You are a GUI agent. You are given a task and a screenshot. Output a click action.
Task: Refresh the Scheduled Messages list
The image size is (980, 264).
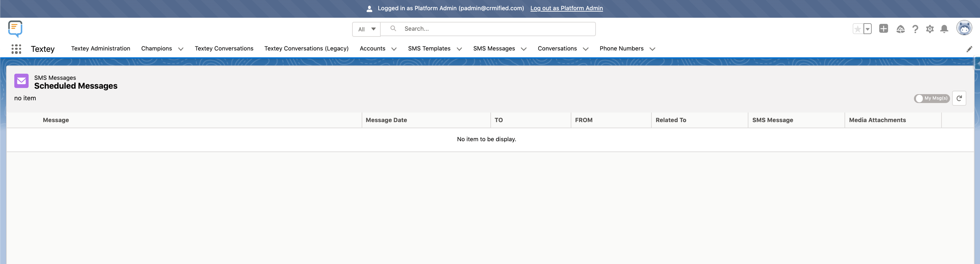click(x=959, y=98)
